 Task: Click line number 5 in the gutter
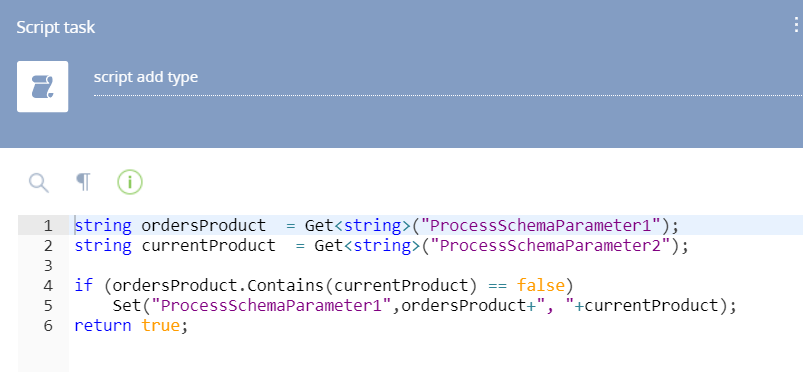pos(48,305)
